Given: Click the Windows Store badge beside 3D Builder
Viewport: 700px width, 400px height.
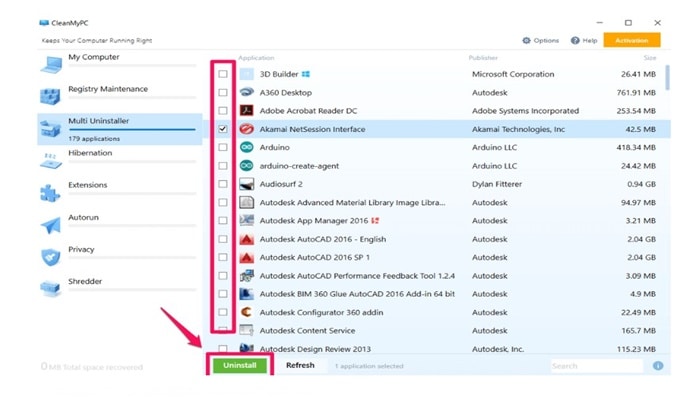Looking at the screenshot, I should [x=306, y=74].
